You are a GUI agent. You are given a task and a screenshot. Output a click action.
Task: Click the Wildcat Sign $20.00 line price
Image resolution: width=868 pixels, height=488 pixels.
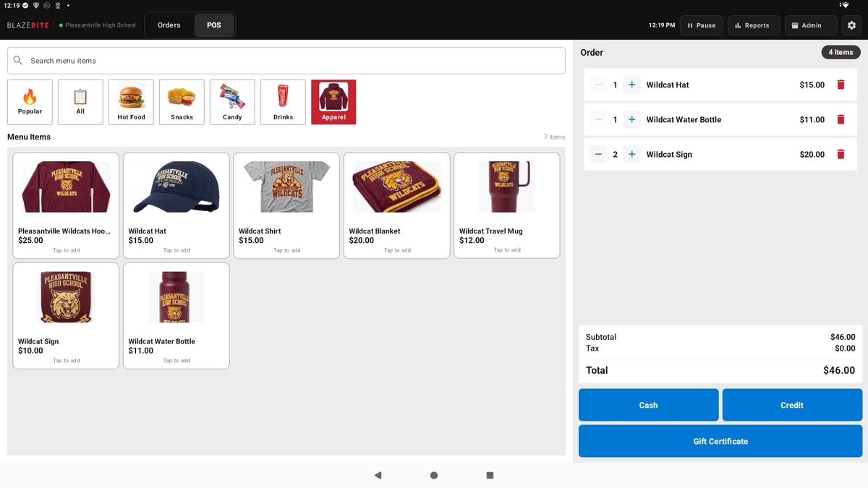point(812,154)
